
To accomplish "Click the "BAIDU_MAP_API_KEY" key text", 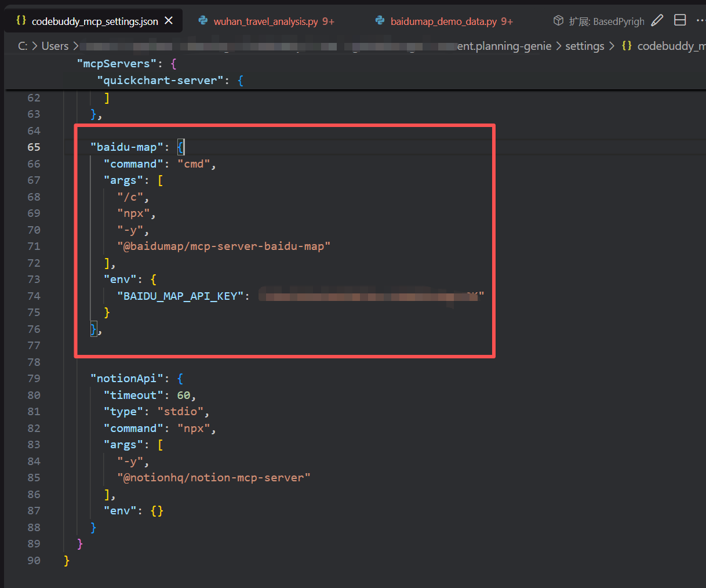I will tap(180, 296).
